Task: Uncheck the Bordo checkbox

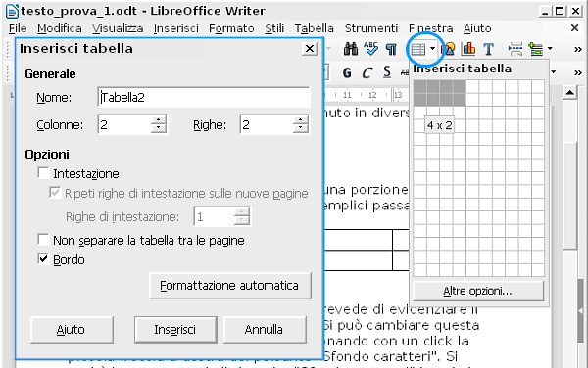Action: pos(43,259)
